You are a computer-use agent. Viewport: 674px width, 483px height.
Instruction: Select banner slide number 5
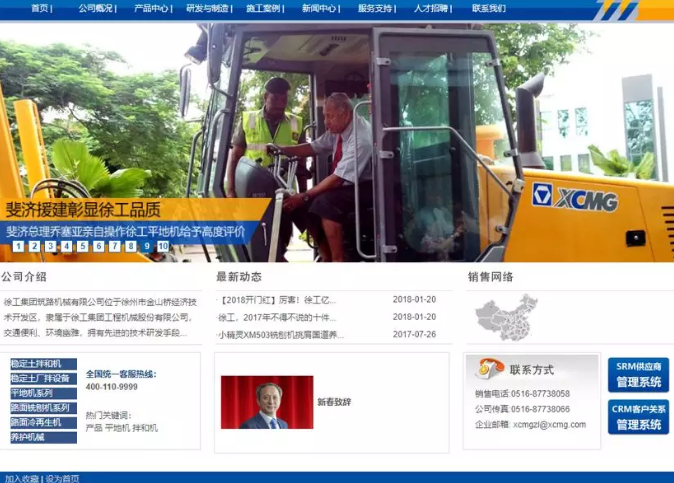point(83,246)
